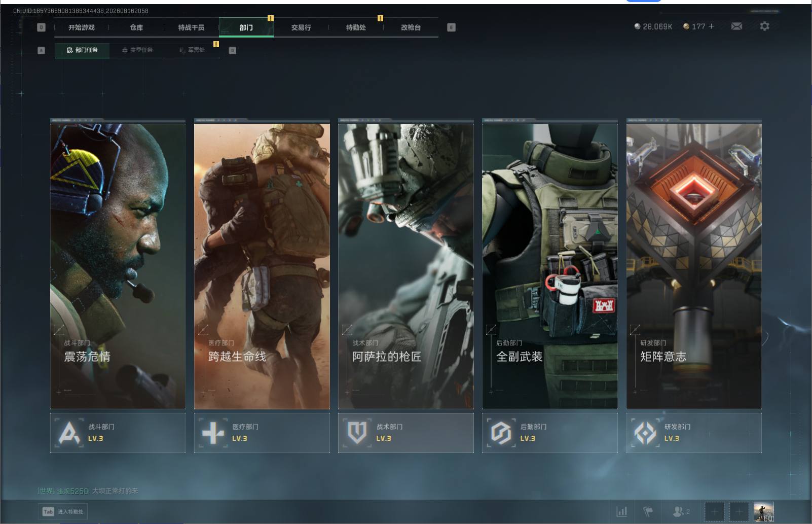Click the silver coin currency icon
Screen dimensions: 812x524
tap(637, 26)
